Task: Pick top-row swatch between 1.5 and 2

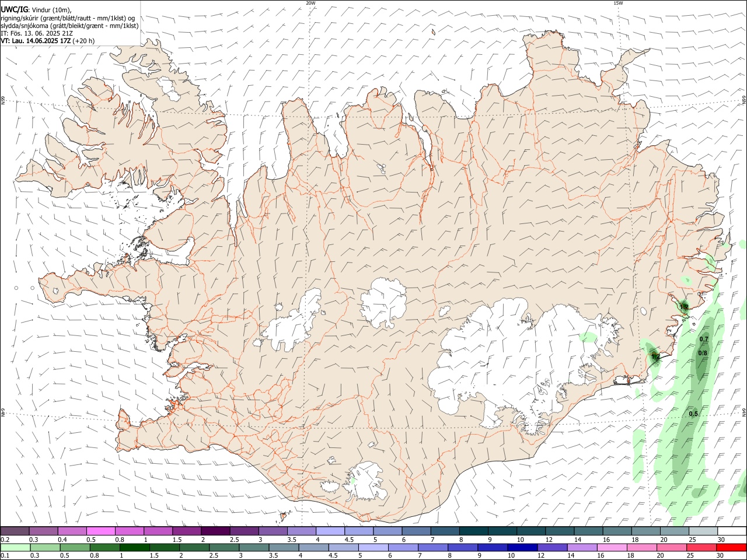Action: point(187,531)
